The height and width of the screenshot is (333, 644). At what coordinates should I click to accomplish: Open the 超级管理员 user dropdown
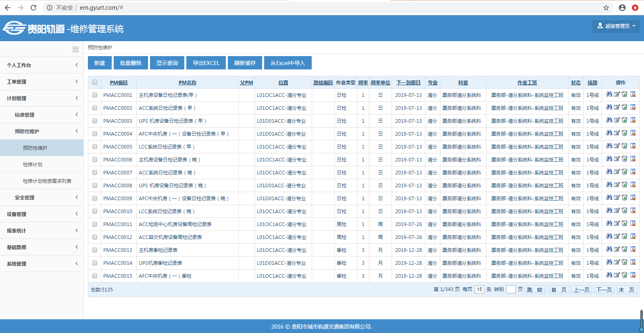click(x=616, y=26)
